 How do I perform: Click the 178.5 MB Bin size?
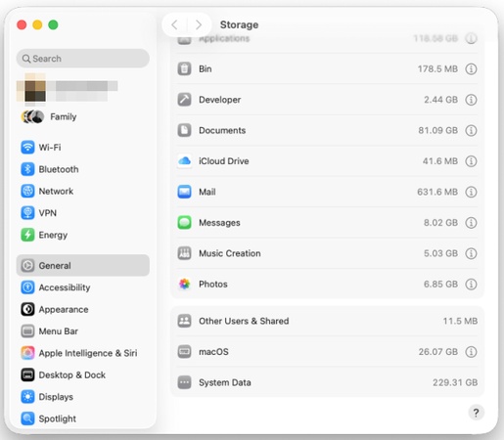437,68
